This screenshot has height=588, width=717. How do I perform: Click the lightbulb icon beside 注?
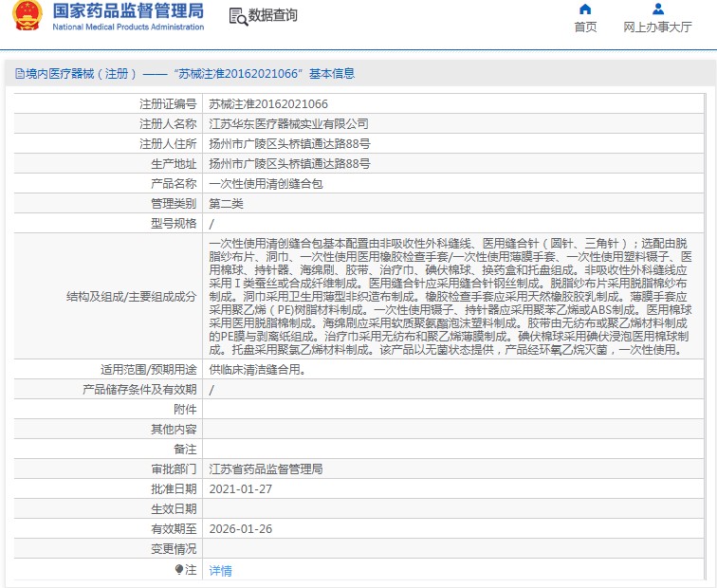click(x=179, y=569)
